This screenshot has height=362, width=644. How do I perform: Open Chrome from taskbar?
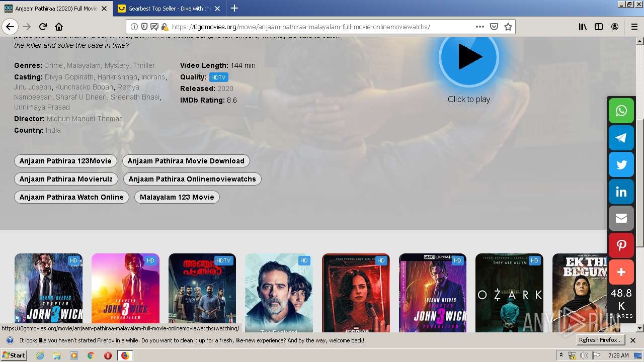click(x=91, y=355)
